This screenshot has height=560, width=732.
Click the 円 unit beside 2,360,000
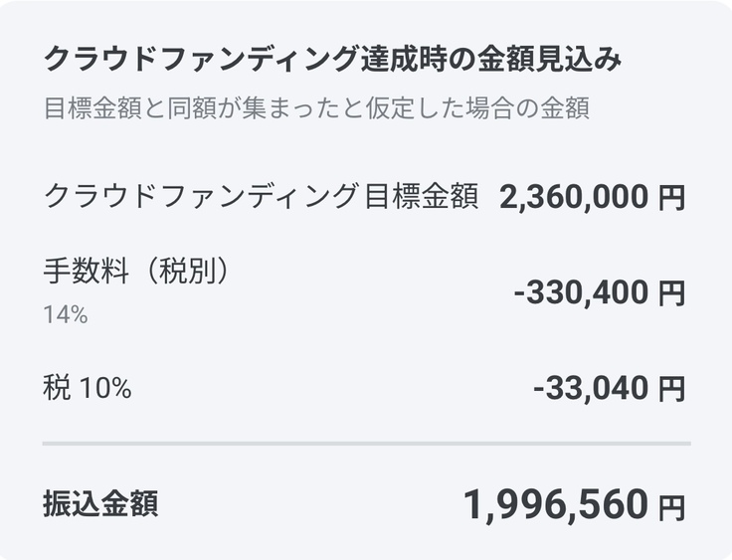pos(672,198)
